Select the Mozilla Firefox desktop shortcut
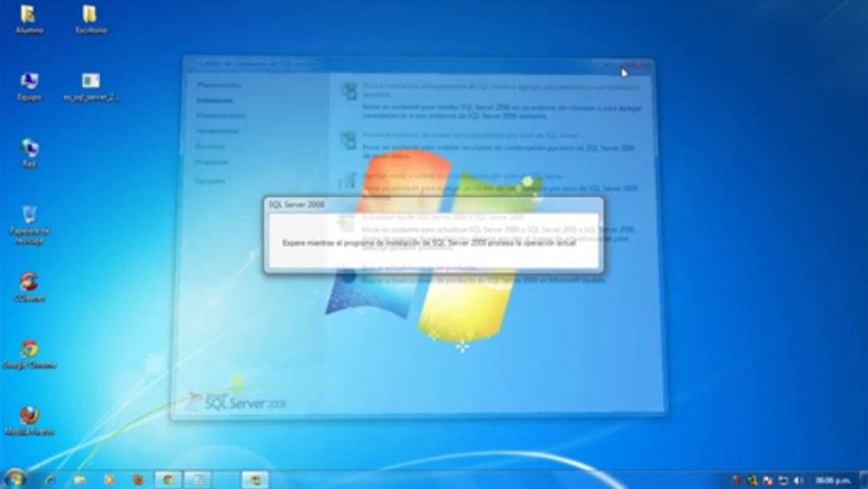 pos(29,421)
